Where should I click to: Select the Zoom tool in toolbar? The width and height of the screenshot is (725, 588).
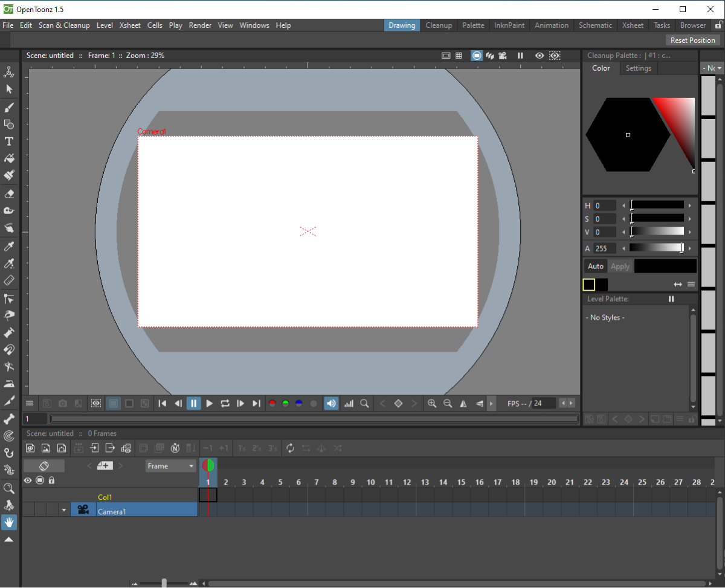click(x=9, y=488)
